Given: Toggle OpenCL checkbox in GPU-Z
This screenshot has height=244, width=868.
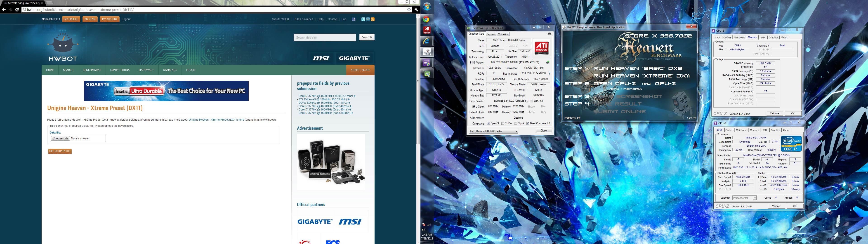Looking at the screenshot, I should (488, 123).
